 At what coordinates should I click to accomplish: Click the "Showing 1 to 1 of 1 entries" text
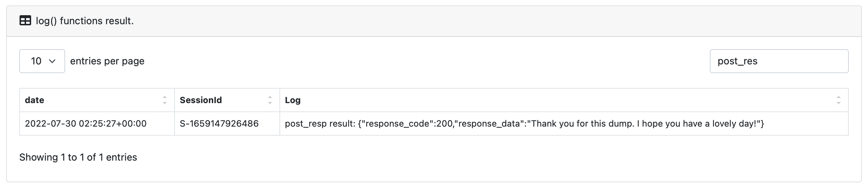[78, 157]
